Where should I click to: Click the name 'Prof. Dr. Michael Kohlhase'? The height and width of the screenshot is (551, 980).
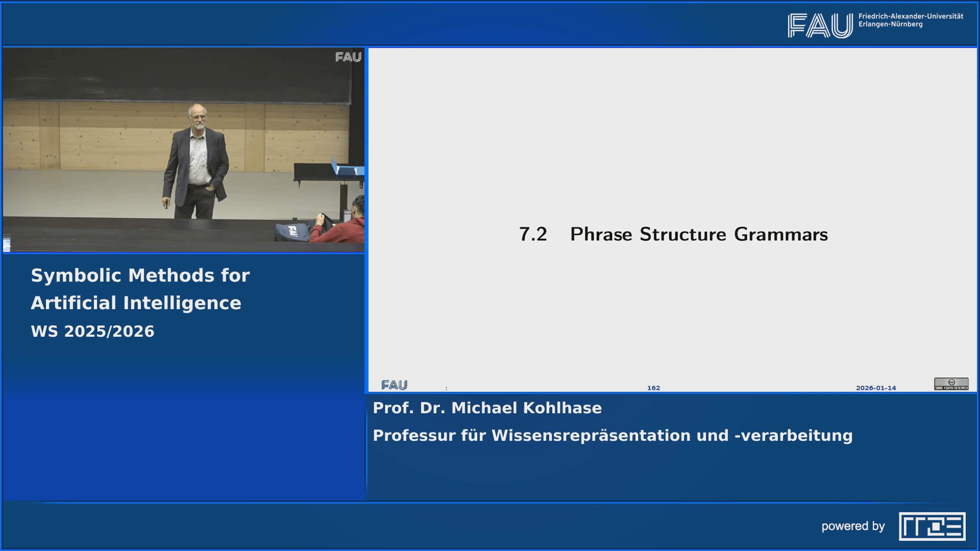click(487, 408)
